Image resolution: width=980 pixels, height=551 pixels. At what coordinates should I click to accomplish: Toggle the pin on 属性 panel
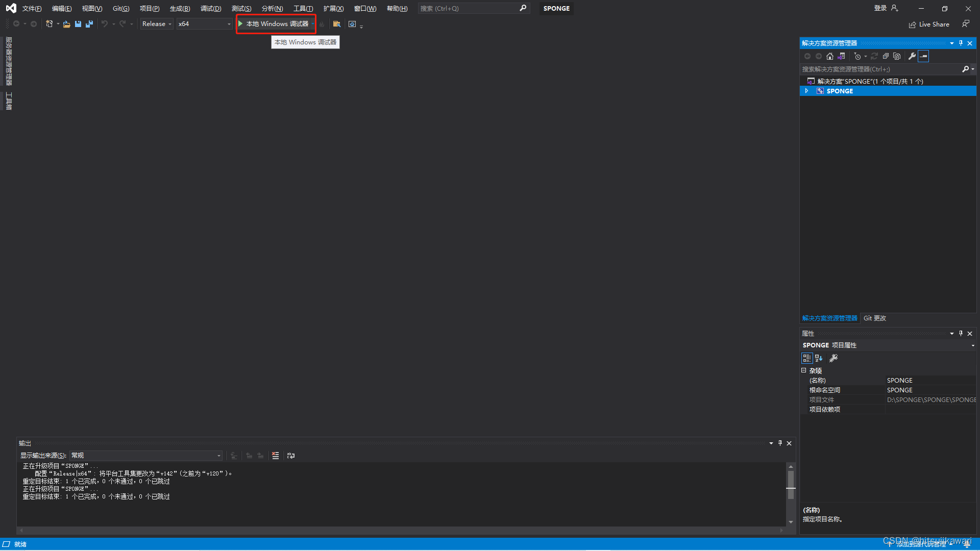[x=961, y=334]
